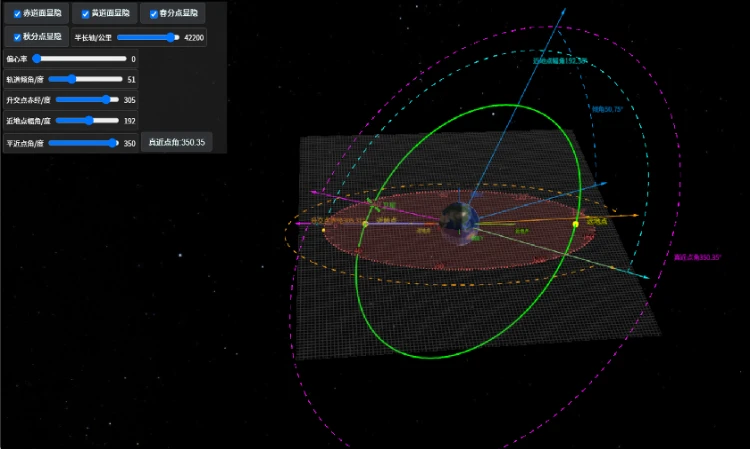
Task: Click the blue 倾角50.75° label
Action: pos(607,109)
